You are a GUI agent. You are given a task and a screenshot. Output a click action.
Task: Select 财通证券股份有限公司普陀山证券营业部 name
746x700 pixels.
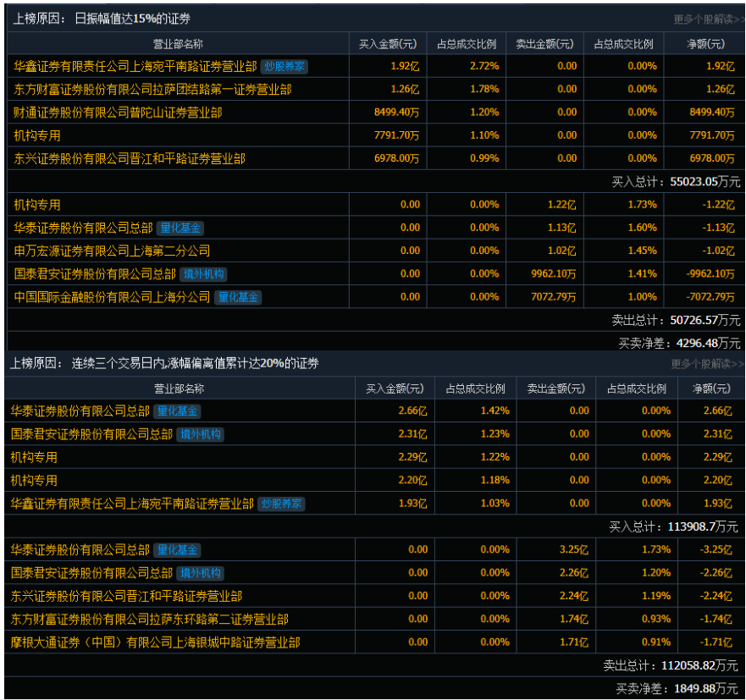pos(118,113)
